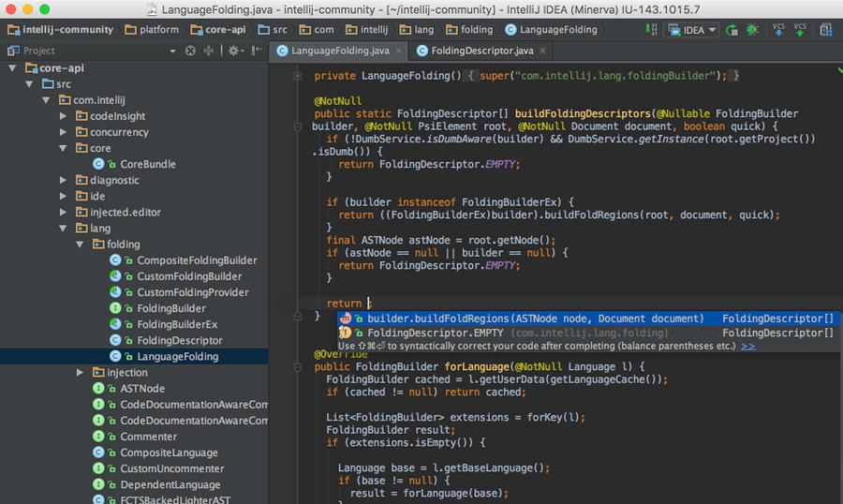Open the Project Structure toolbar icon

click(x=826, y=30)
